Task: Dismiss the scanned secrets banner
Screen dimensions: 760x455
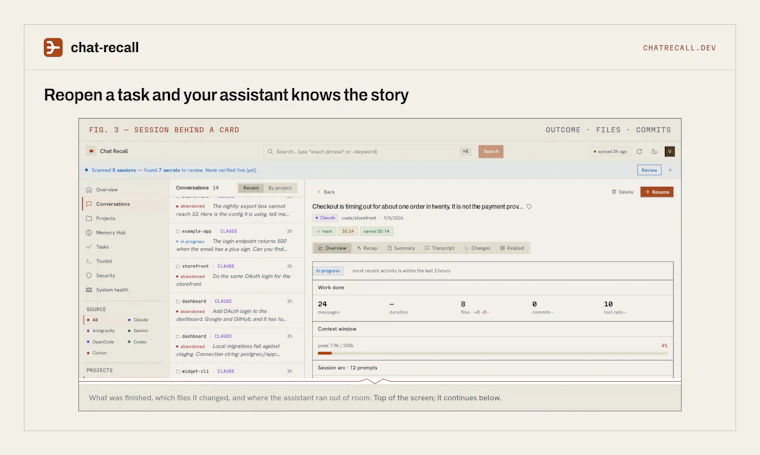Action: [670, 170]
